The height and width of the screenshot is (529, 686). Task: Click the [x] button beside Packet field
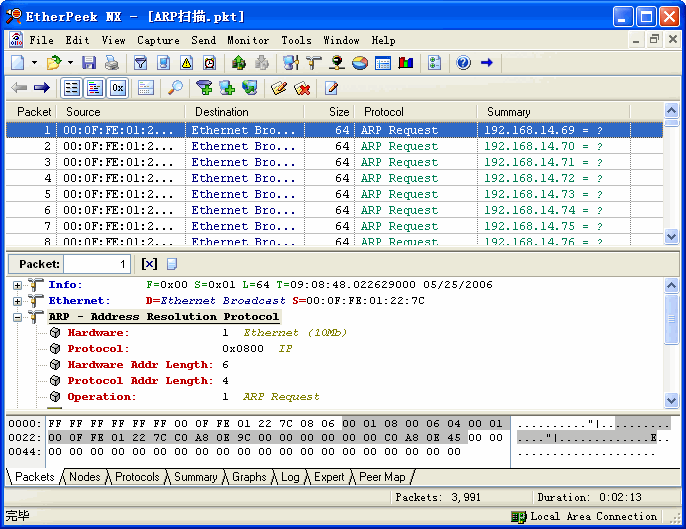(149, 264)
